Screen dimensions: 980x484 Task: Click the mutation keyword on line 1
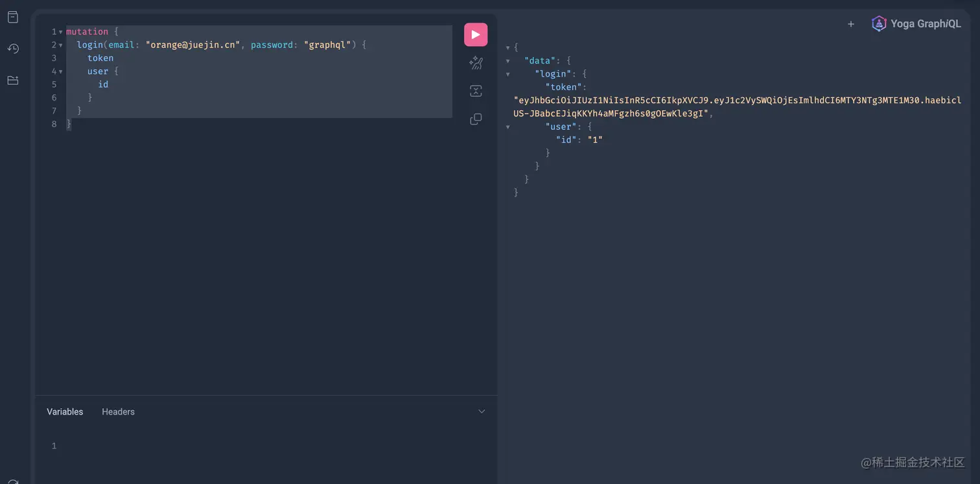[x=87, y=32]
